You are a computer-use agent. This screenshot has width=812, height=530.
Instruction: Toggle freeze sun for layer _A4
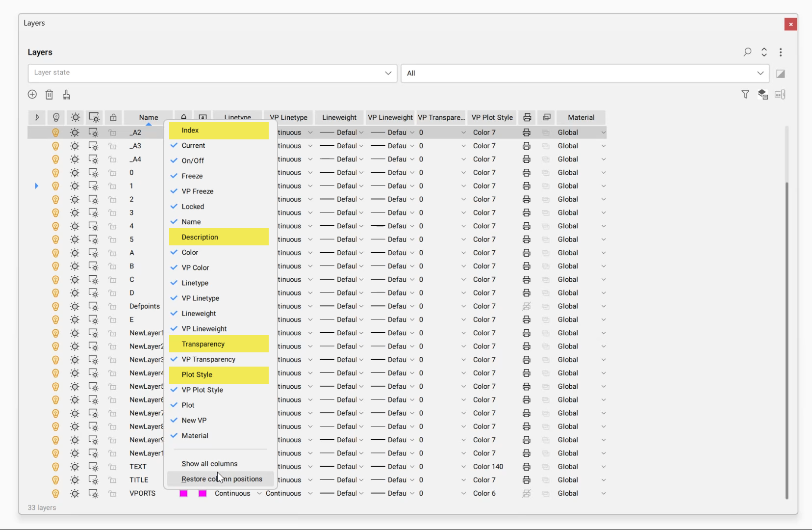(x=75, y=159)
